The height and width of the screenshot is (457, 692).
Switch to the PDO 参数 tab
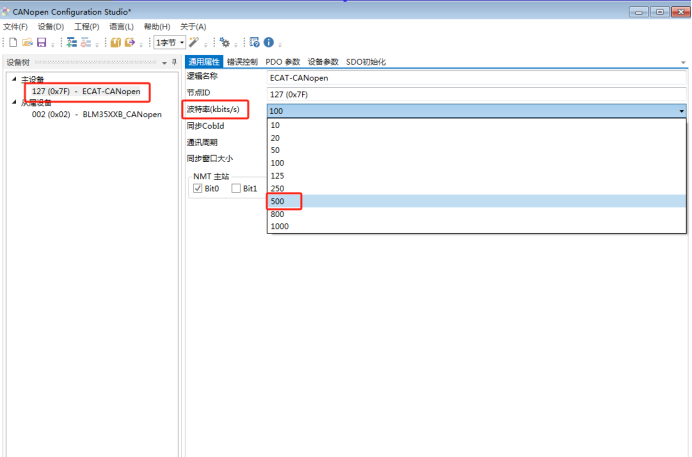(x=282, y=62)
